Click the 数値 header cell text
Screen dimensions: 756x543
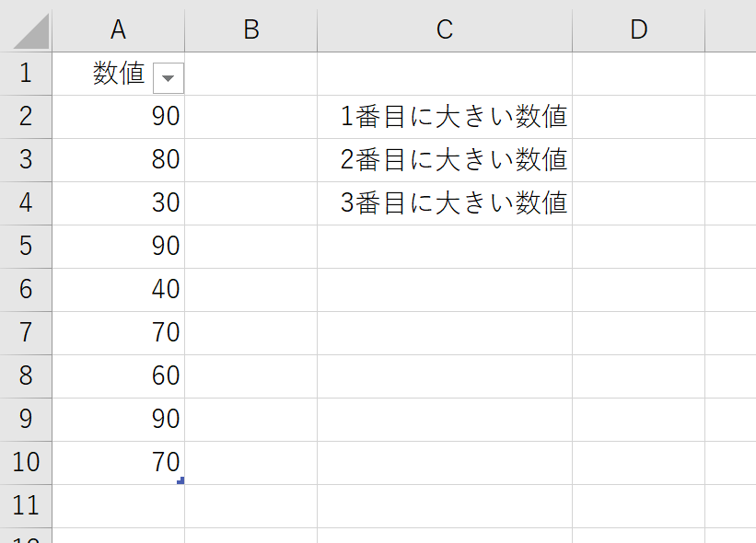pos(119,74)
